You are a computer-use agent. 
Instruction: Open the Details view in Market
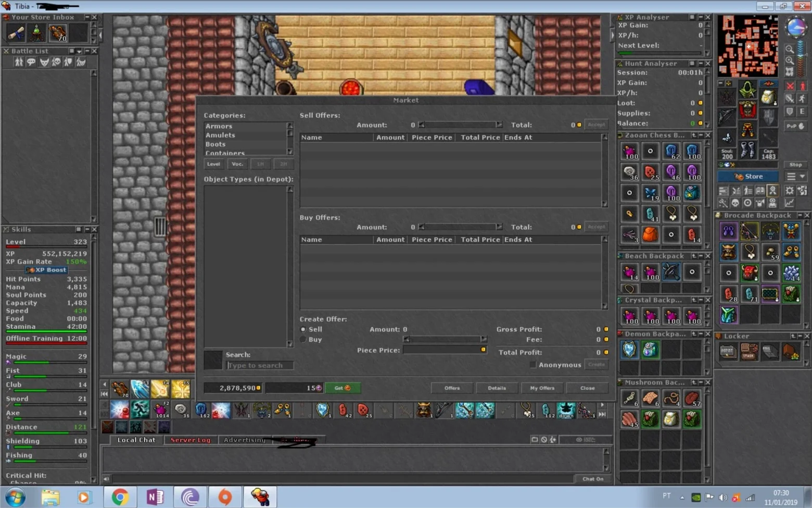tap(497, 388)
